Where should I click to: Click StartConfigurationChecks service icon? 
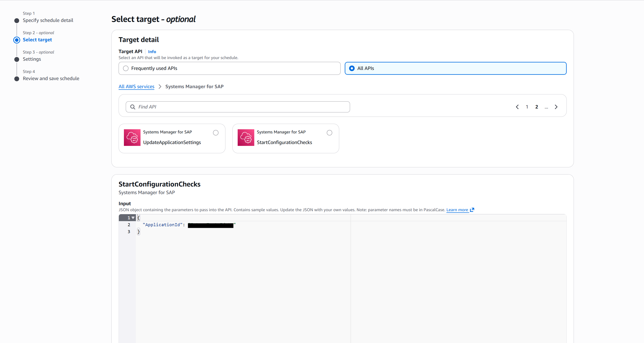(246, 138)
